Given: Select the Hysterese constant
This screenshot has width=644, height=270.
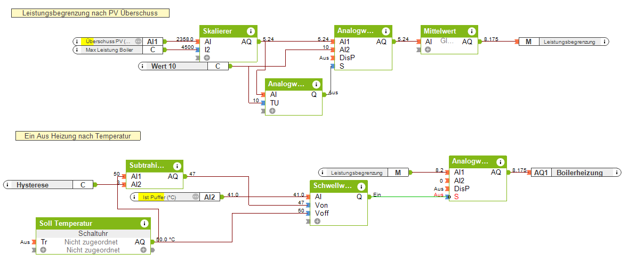Looking at the screenshot, I should (49, 185).
